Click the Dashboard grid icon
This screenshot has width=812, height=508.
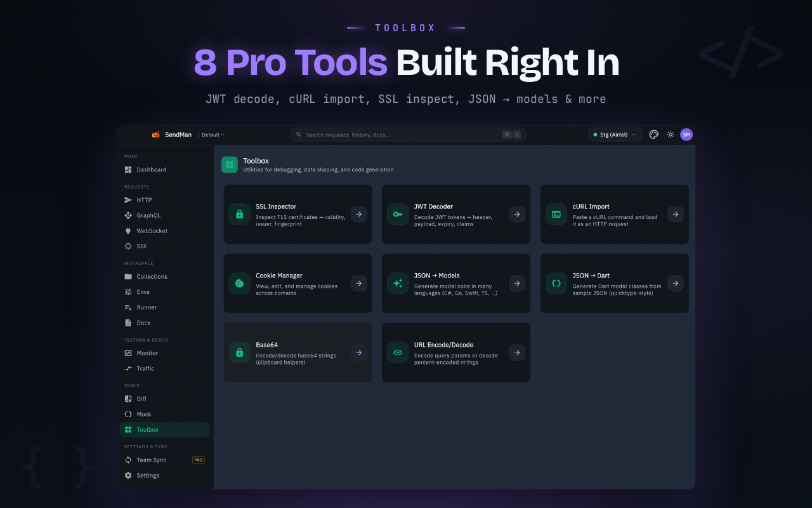[128, 170]
